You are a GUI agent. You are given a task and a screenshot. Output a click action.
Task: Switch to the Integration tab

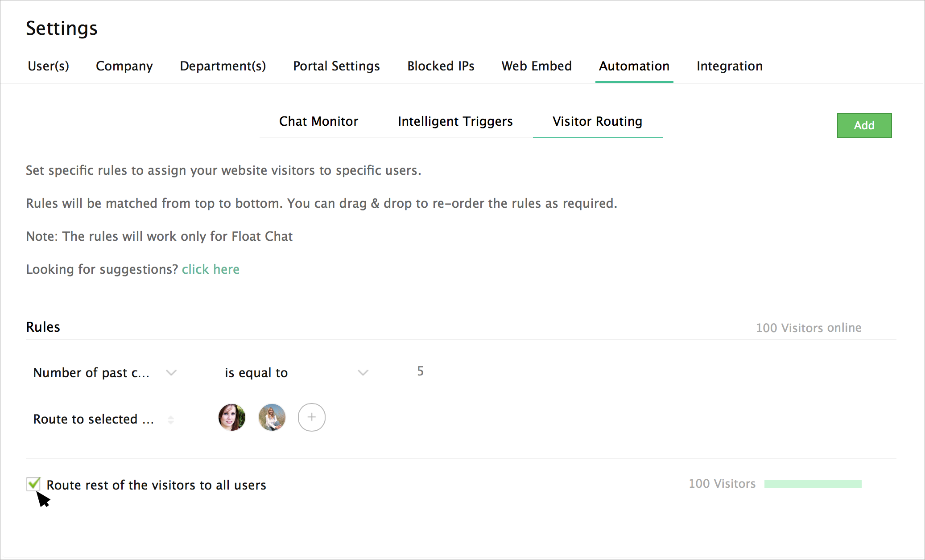point(729,66)
